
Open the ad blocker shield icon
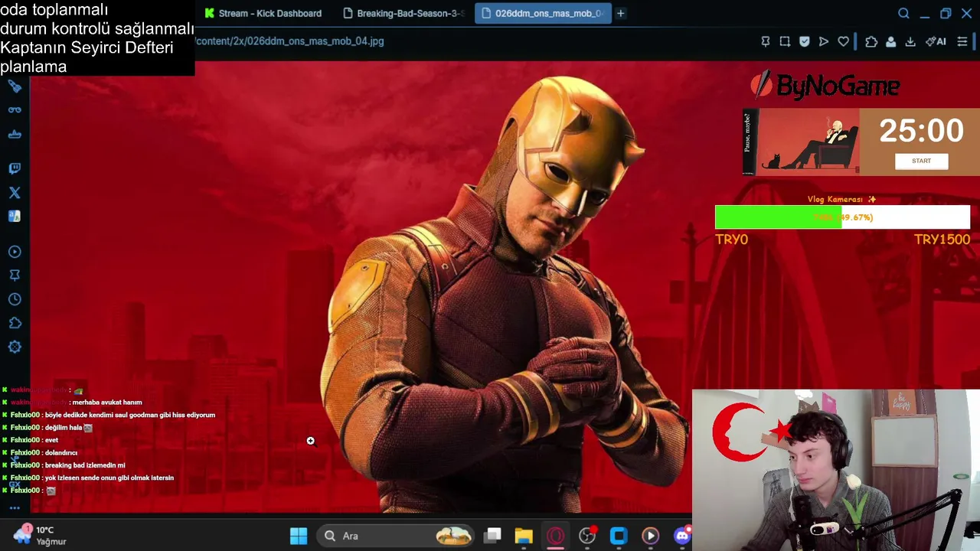coord(804,41)
